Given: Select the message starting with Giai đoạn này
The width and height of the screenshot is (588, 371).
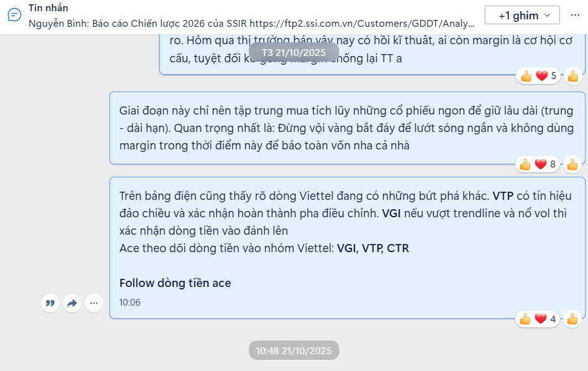Looking at the screenshot, I should pyautogui.click(x=347, y=128).
